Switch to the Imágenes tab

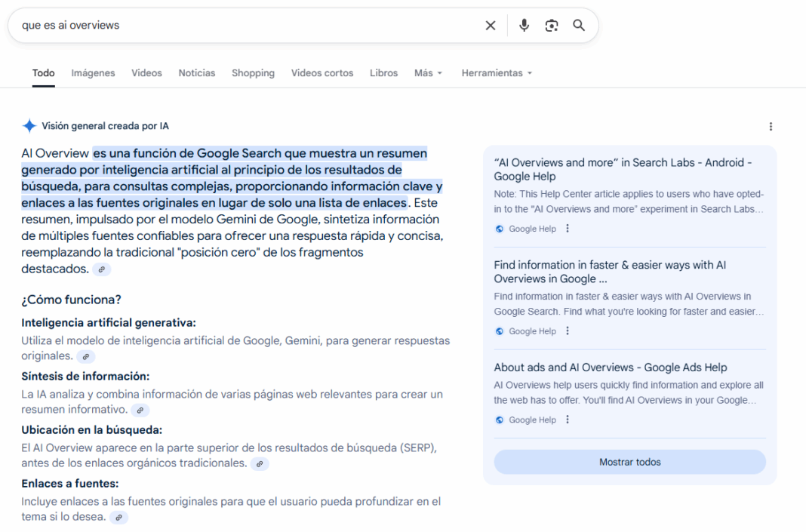(x=93, y=73)
